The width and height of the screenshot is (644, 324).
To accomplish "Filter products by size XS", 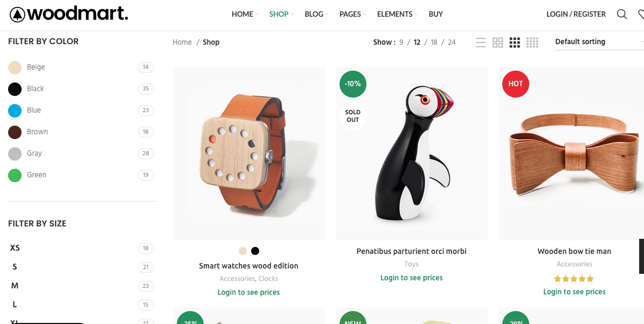I will [15, 247].
